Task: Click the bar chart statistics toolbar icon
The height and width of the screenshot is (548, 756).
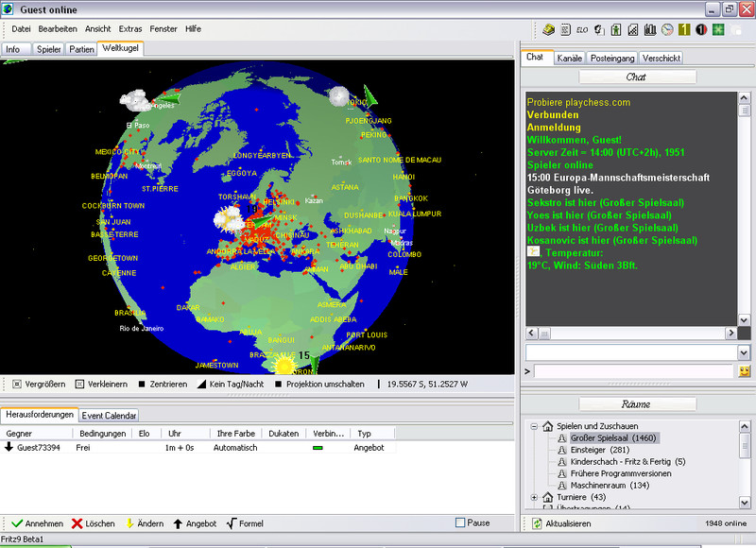Action: pos(650,30)
